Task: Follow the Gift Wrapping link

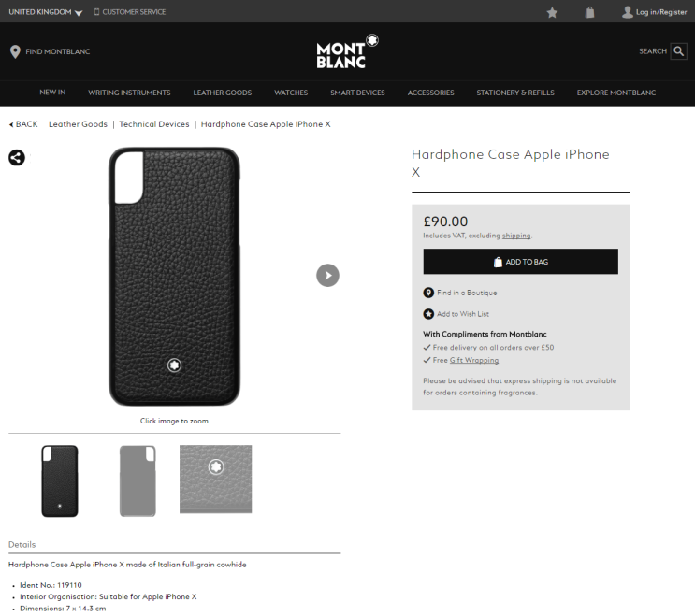Action: pos(473,360)
